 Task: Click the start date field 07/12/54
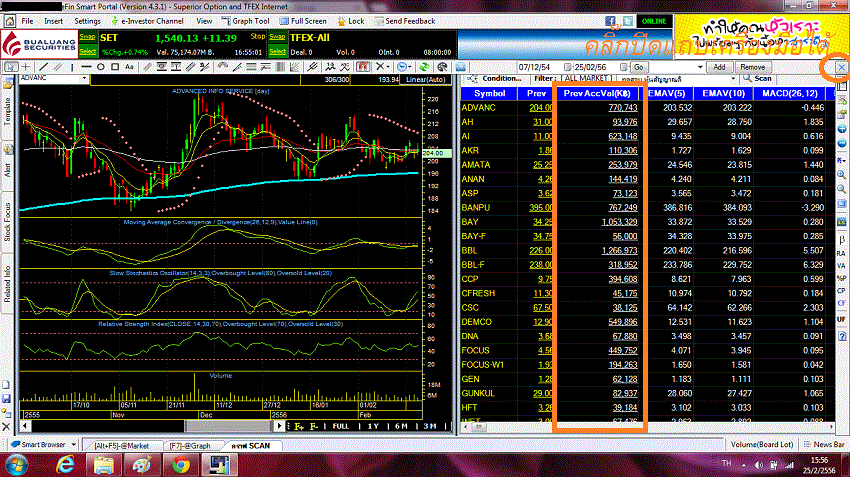click(x=538, y=67)
